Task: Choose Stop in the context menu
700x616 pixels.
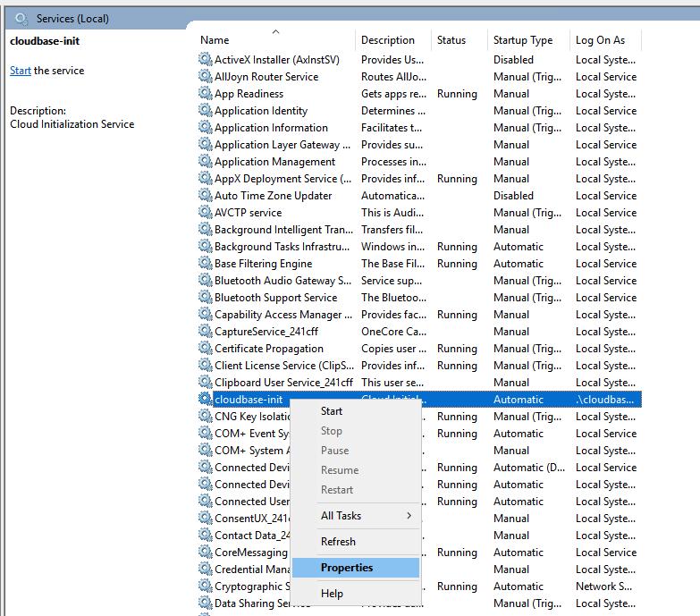Action: click(x=356, y=431)
